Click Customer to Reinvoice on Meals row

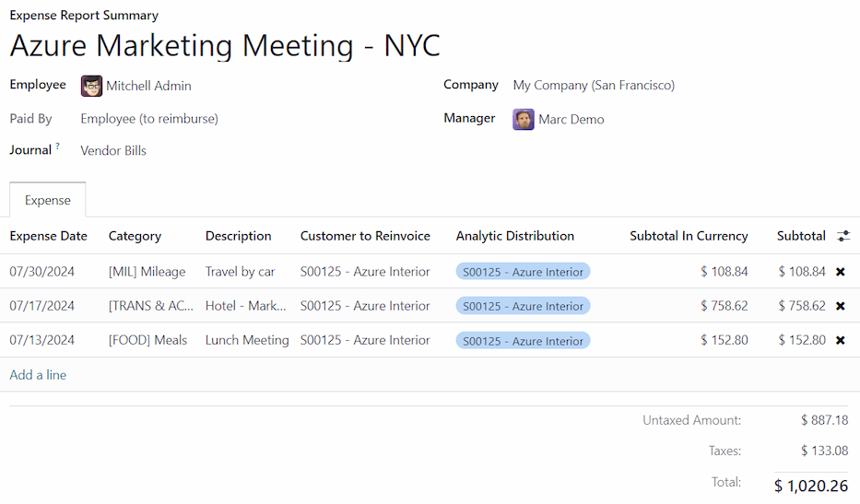365,340
